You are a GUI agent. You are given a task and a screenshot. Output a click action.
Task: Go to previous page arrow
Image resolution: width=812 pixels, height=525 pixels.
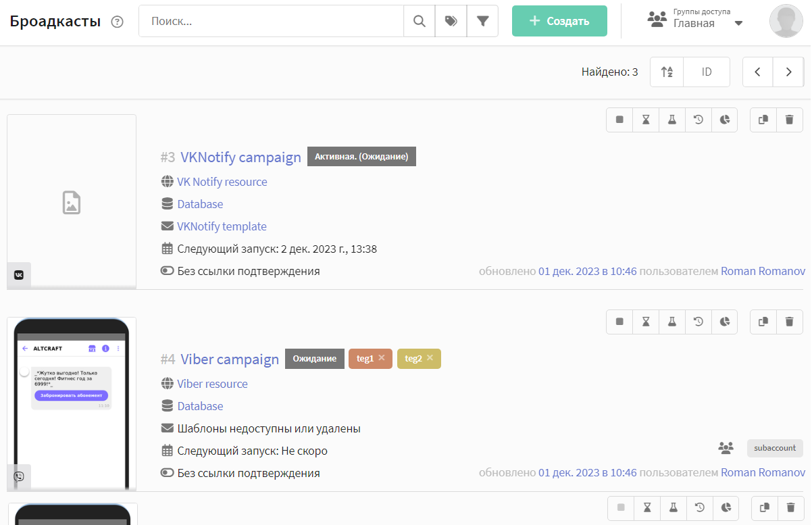click(758, 72)
